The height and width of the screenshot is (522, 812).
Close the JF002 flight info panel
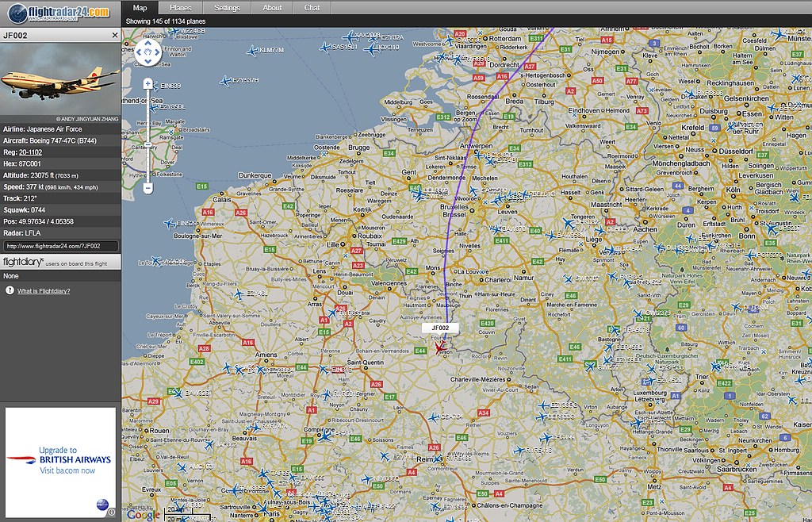click(x=114, y=36)
